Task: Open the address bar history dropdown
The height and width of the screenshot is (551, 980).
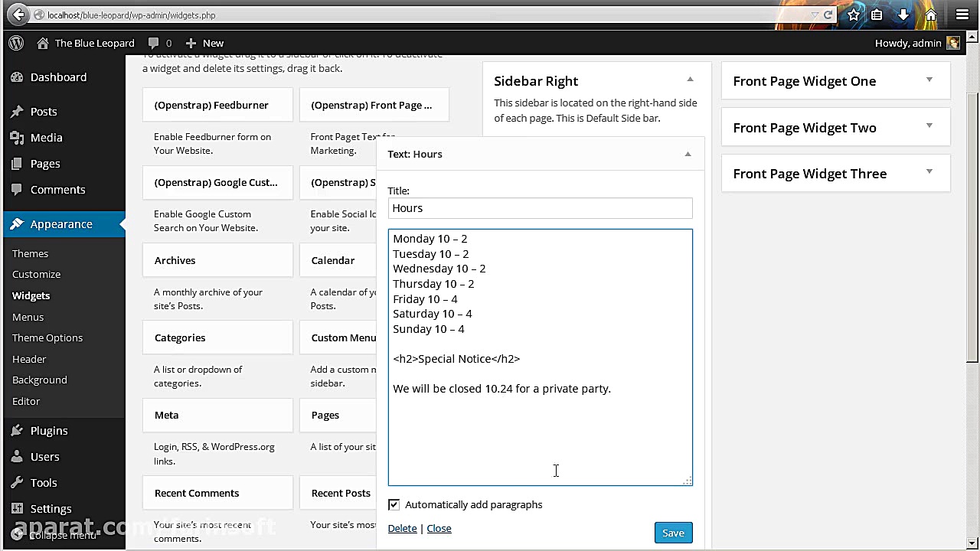Action: click(x=814, y=15)
